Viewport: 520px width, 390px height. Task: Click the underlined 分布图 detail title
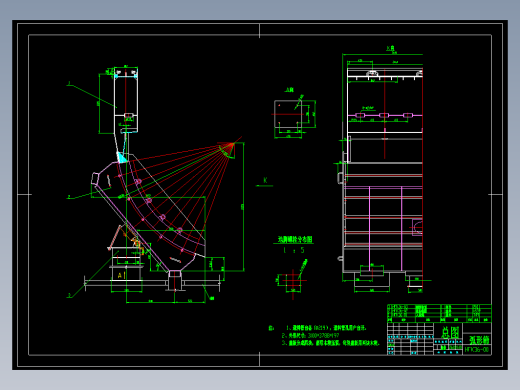[295, 239]
